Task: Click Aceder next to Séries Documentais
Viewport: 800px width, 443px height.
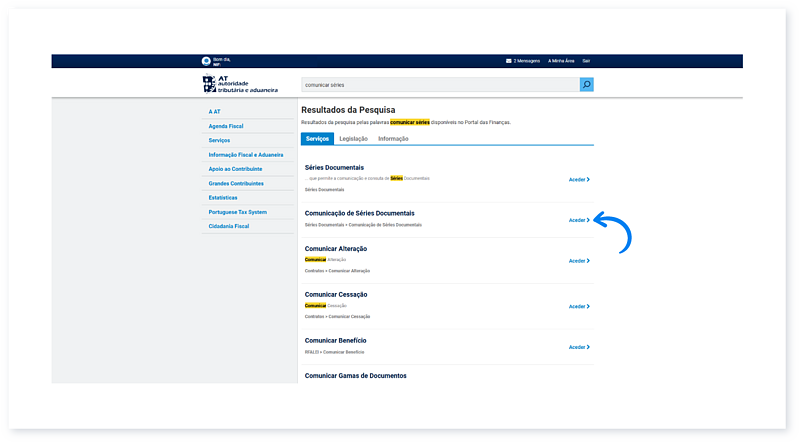Action: [x=579, y=179]
